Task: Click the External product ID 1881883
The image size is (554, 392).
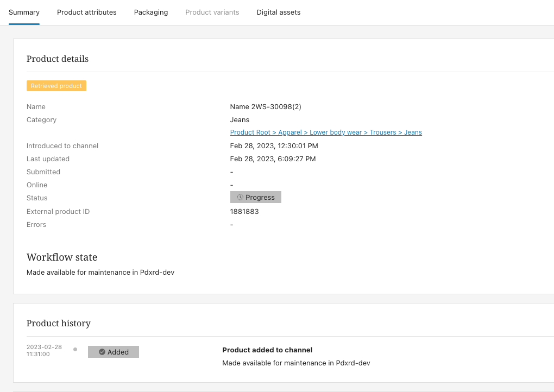Action: point(244,212)
